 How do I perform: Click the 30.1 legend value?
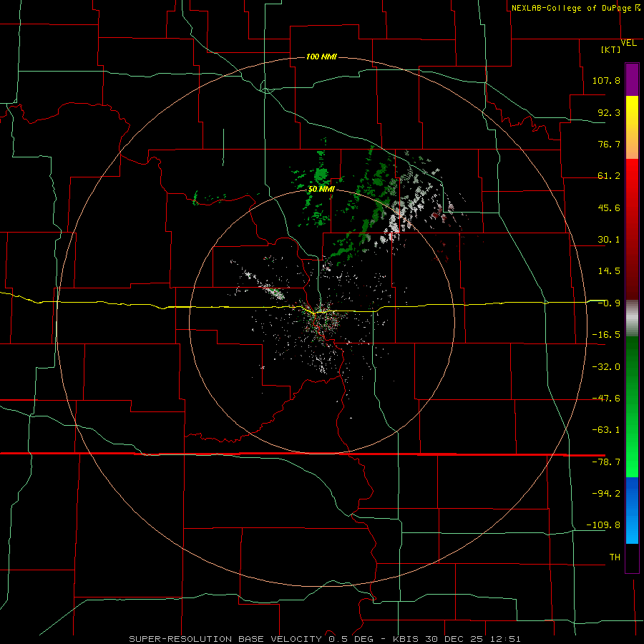609,240
